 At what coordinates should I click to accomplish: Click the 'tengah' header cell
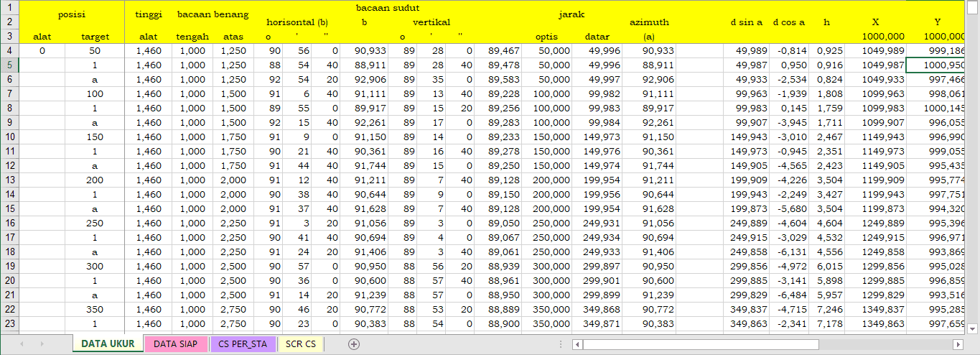[x=191, y=36]
